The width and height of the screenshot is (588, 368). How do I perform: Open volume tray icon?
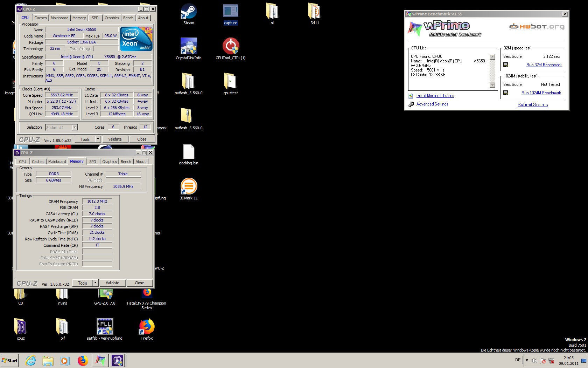pyautogui.click(x=534, y=360)
